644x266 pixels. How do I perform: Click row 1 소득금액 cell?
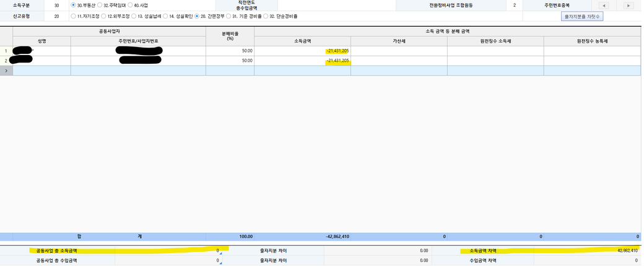point(302,51)
